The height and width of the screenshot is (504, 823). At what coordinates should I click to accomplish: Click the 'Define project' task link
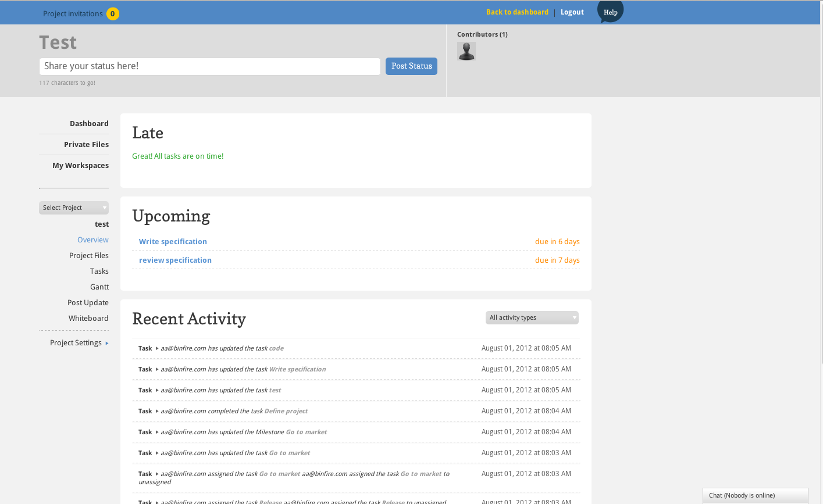point(286,411)
